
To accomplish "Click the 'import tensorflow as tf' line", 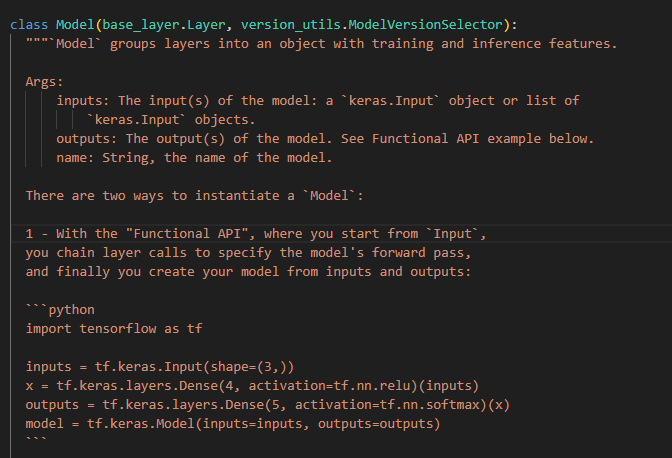I will point(114,329).
